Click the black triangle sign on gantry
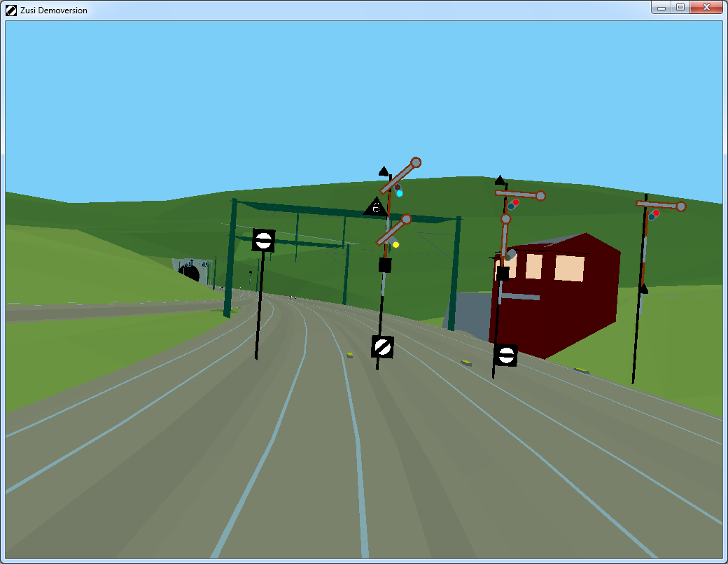Viewport: 728px width, 564px height. 375,206
